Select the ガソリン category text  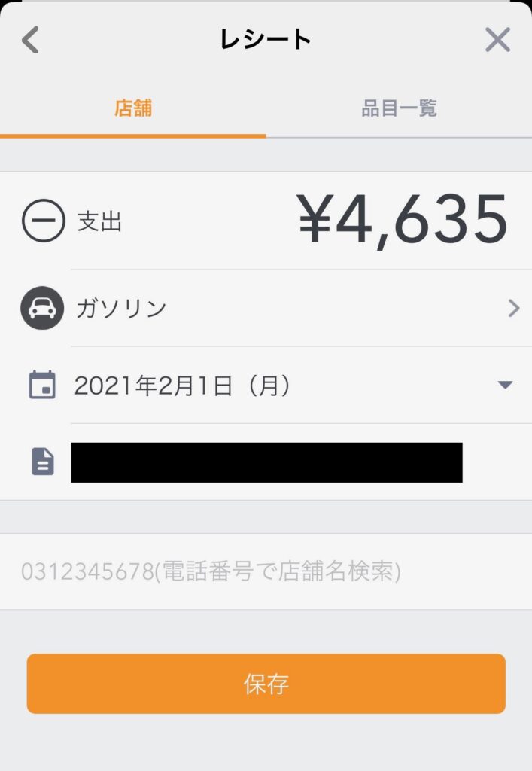tap(122, 309)
